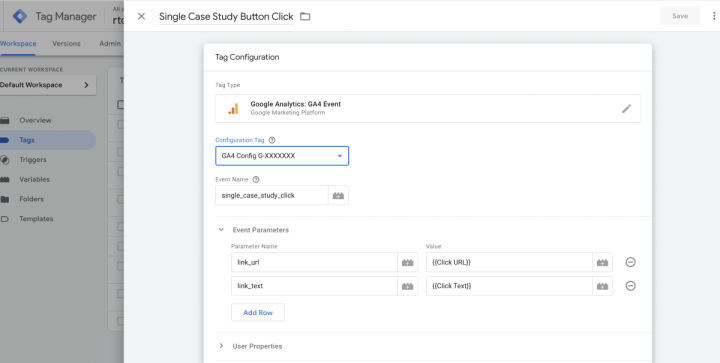This screenshot has height=363, width=720.
Task: Expand the User Properties section
Action: [x=221, y=346]
